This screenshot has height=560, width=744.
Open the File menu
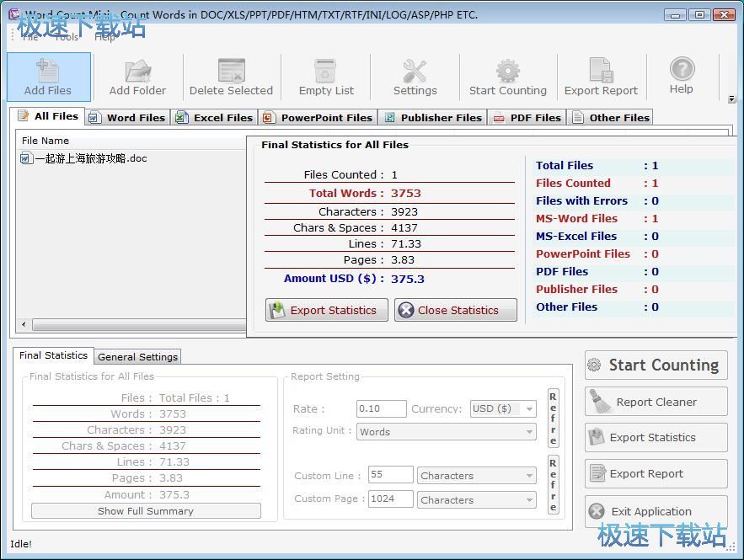30,37
